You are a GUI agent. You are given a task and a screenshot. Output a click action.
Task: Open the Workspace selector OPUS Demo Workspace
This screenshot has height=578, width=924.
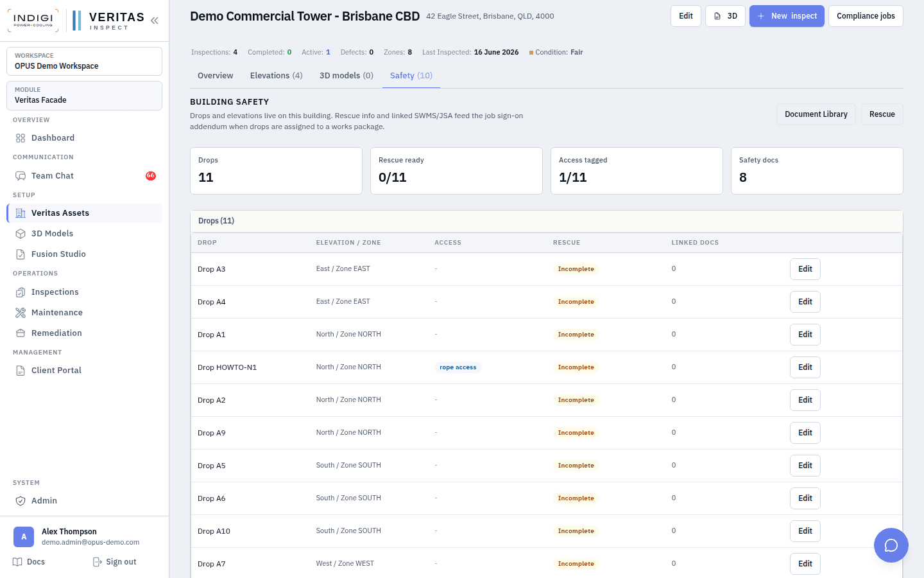[x=84, y=61]
